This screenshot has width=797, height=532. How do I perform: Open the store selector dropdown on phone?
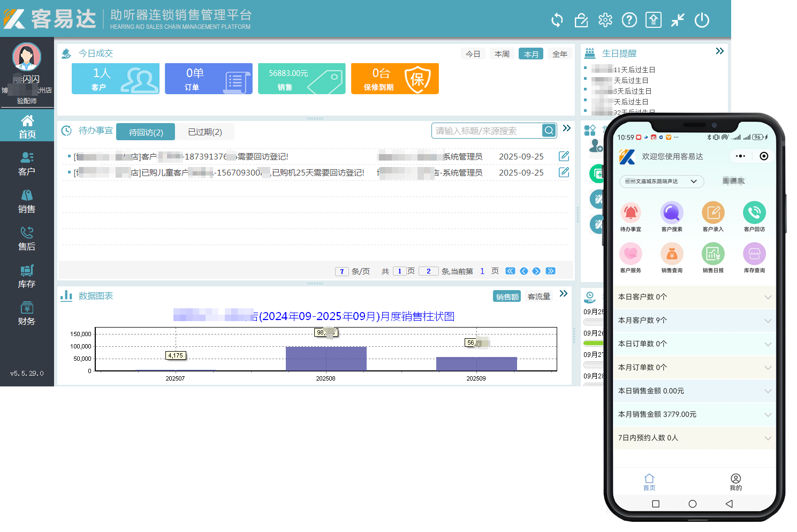click(x=662, y=181)
